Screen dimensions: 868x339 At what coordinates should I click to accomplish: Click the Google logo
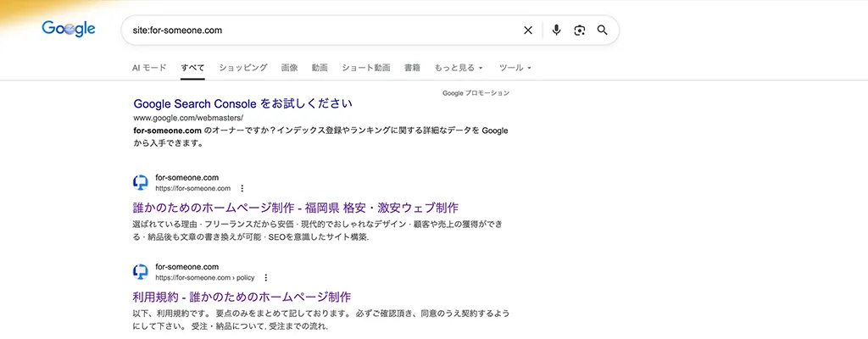[x=69, y=29]
